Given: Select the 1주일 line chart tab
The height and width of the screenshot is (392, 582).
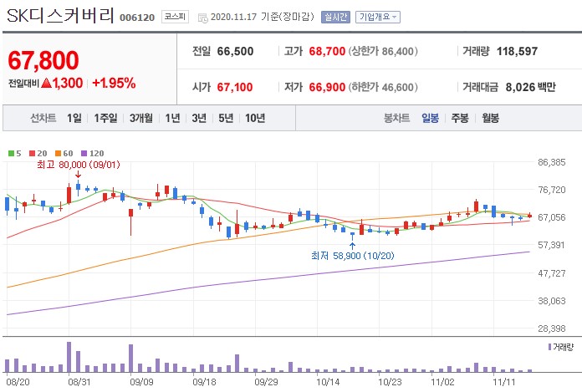Looking at the screenshot, I should pos(105,119).
